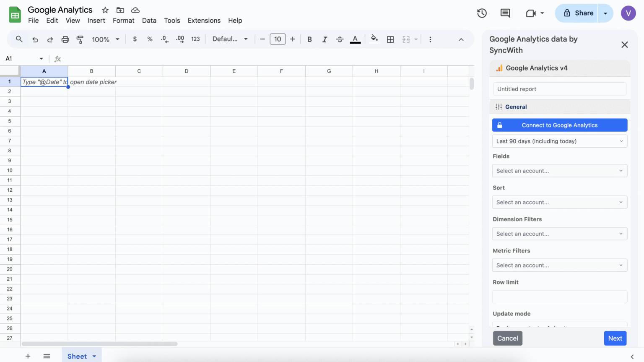Open the font family dropdown

tap(230, 39)
